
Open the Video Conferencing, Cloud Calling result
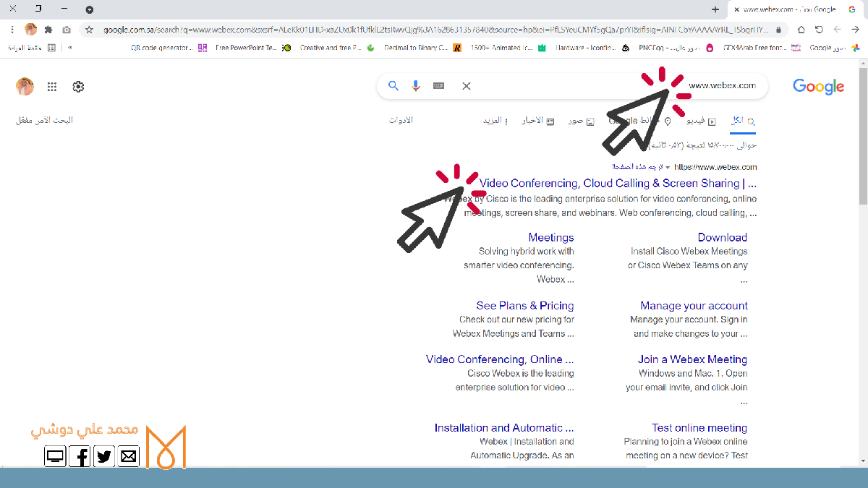[618, 184]
